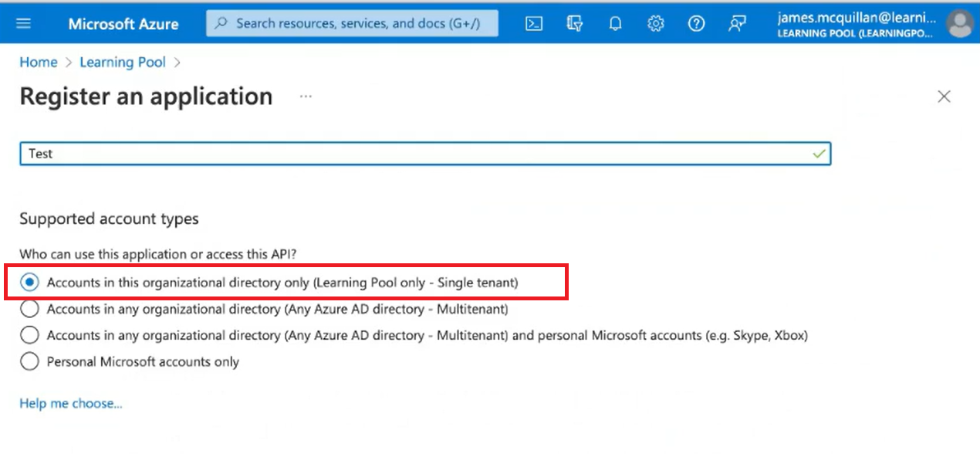Open portal settings gear icon

coord(656,23)
